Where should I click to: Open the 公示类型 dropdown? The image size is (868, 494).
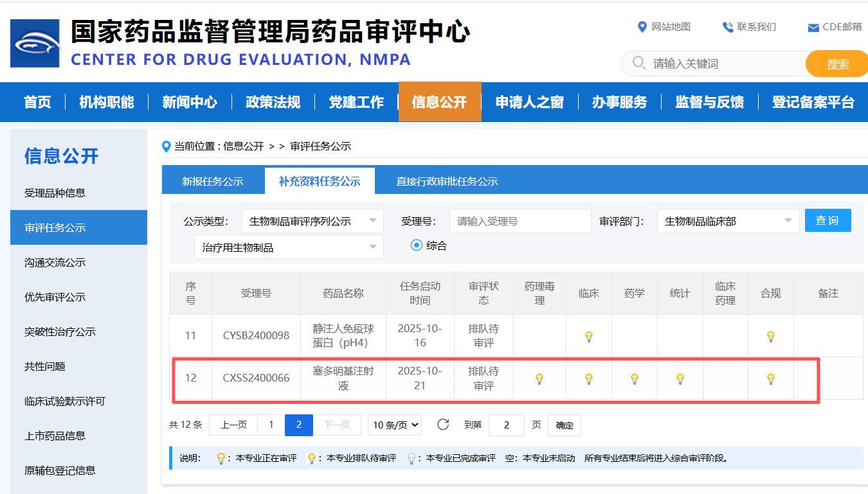[x=312, y=221]
